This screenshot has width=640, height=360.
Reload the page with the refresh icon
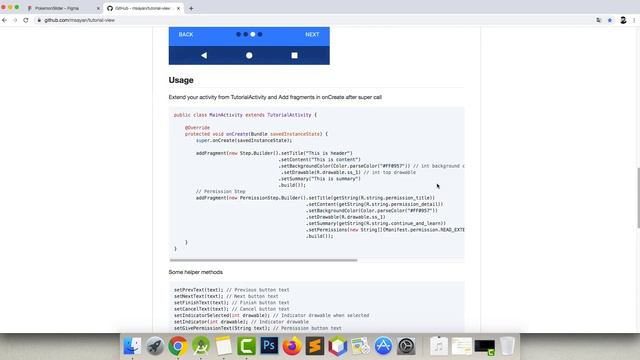(26, 20)
